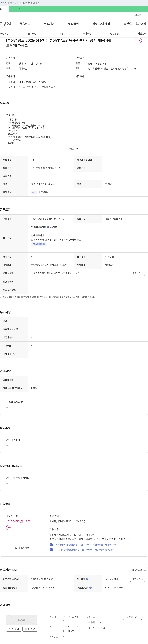The height and width of the screenshot is (644, 148).
Task: Open 지도 보기 dropdown for 근무 예정지
Action: pos(138,273)
